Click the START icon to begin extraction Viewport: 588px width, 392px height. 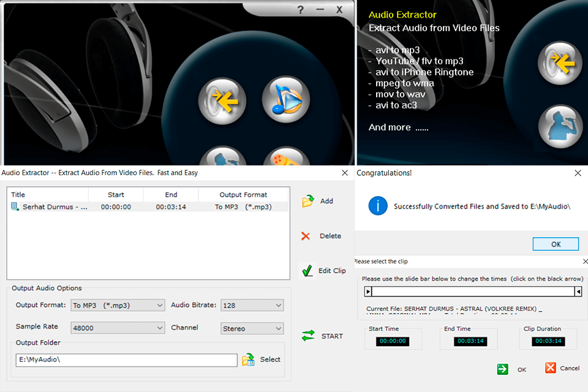click(309, 336)
